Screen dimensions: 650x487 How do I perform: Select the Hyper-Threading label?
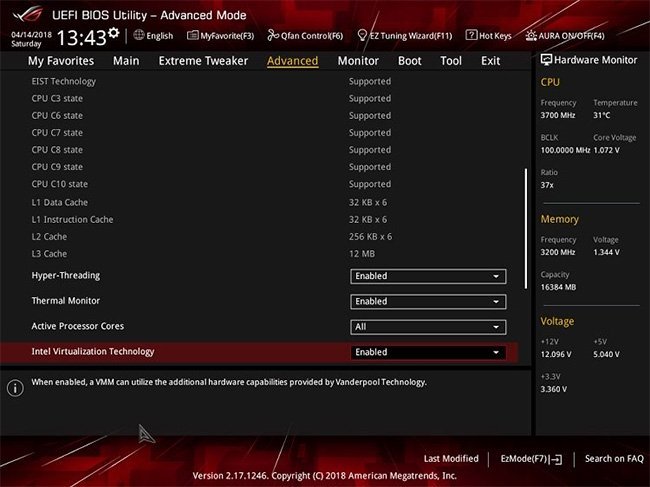(66, 276)
